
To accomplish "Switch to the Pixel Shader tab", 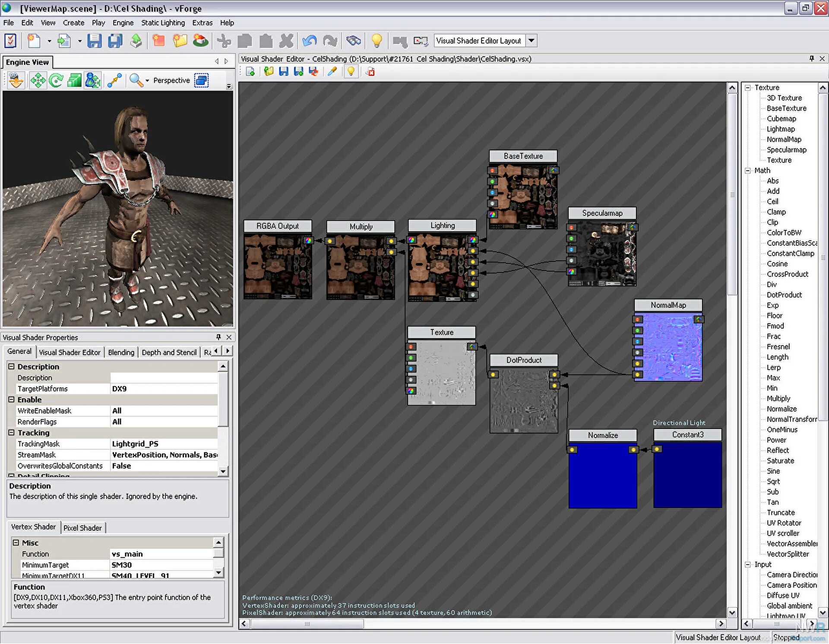I will point(82,528).
